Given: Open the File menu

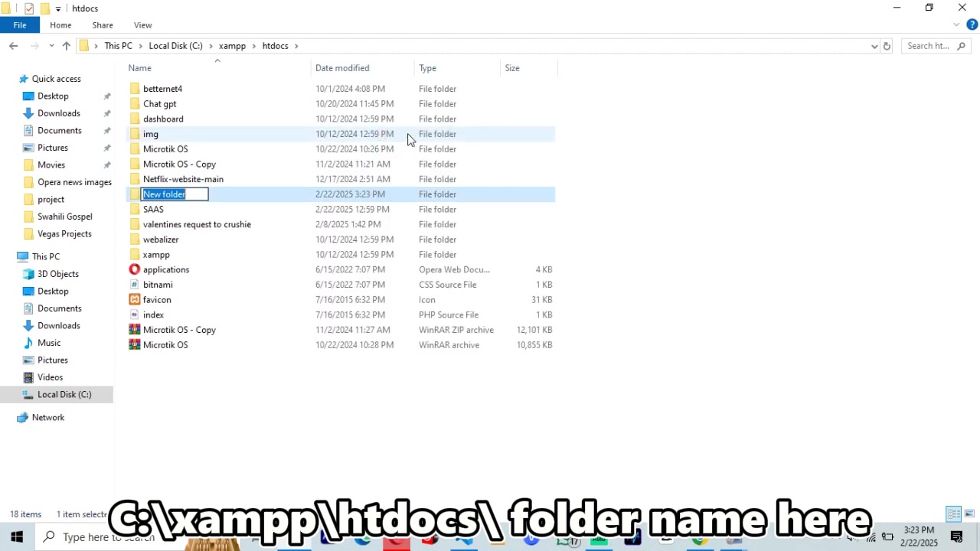Looking at the screenshot, I should click(x=20, y=25).
